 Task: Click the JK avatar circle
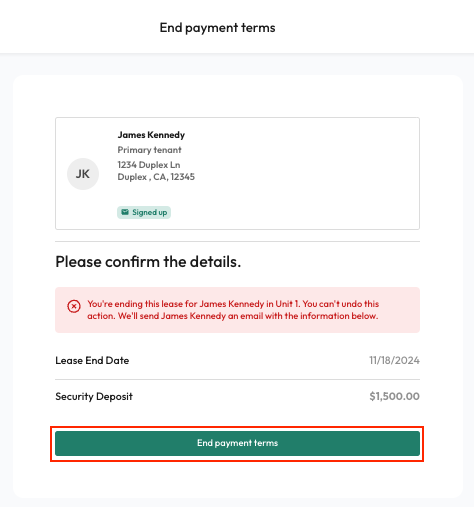click(83, 174)
